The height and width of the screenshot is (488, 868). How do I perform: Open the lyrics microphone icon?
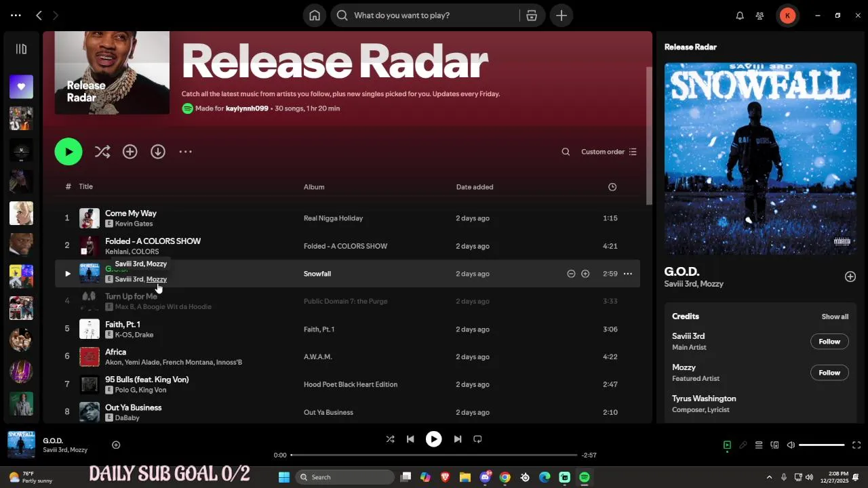pos(743,445)
